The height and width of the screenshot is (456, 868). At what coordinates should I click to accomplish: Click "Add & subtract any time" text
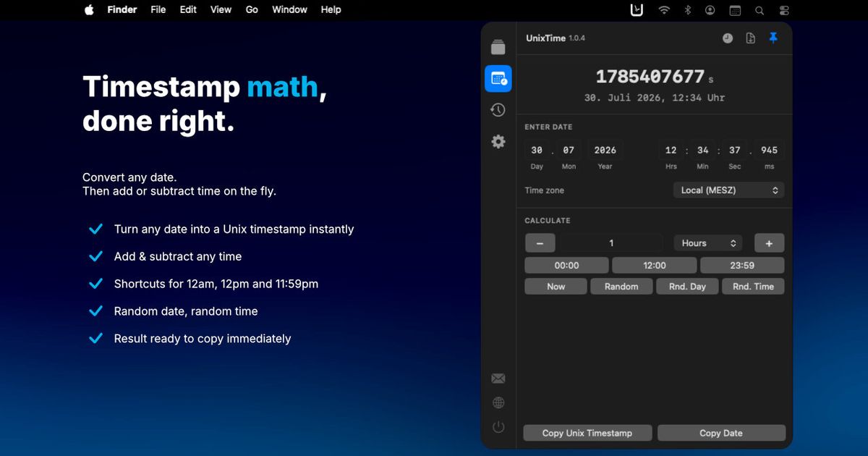(x=178, y=256)
